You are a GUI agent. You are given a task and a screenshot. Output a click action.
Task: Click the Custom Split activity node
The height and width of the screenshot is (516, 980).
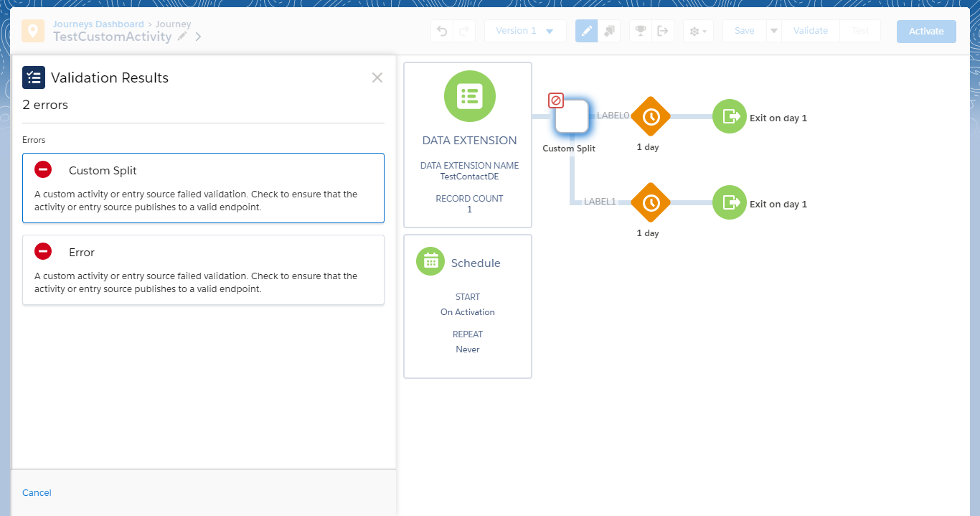click(572, 117)
